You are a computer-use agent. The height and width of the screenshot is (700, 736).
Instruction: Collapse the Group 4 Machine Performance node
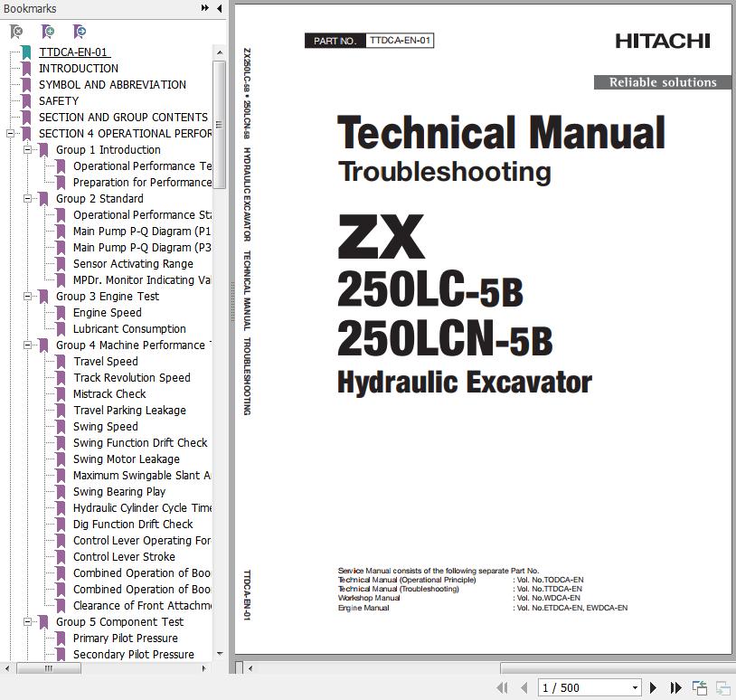[28, 345]
